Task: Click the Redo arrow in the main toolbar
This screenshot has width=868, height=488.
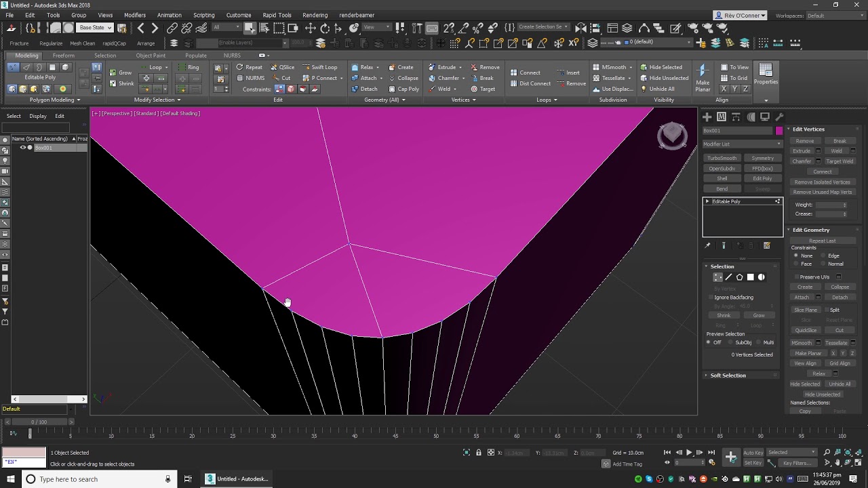Action: pyautogui.click(x=155, y=28)
